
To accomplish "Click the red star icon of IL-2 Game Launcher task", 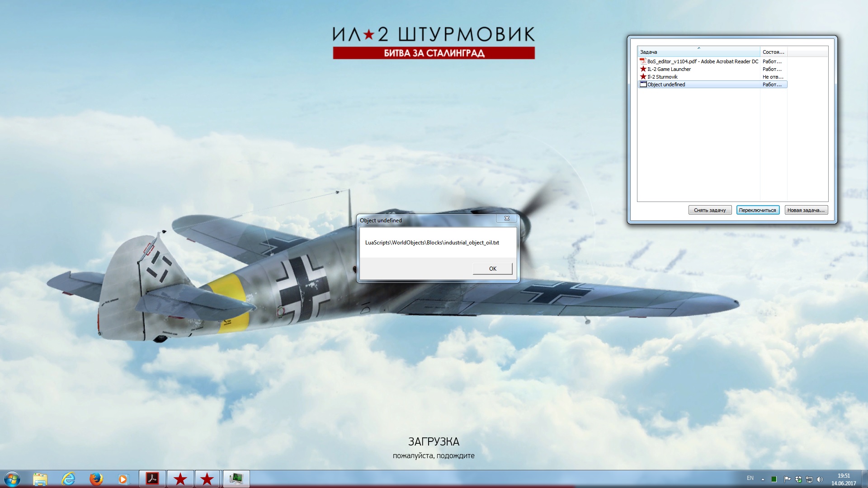I will point(643,69).
